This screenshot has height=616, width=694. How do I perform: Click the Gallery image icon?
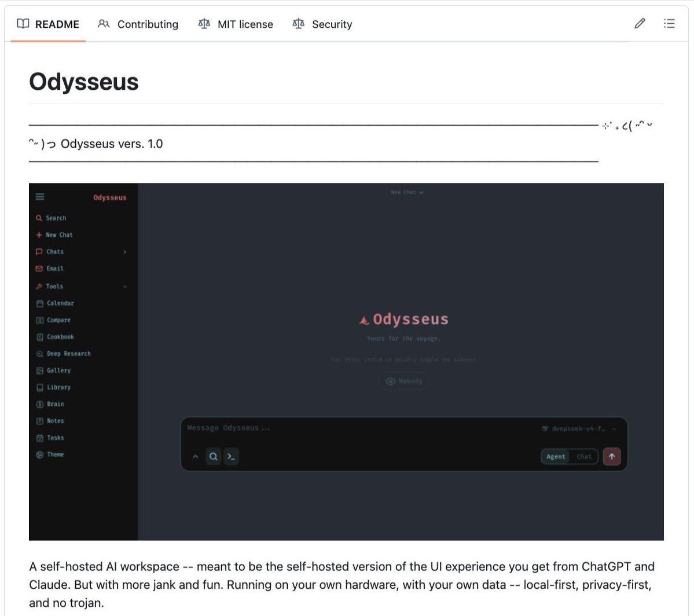tap(40, 371)
